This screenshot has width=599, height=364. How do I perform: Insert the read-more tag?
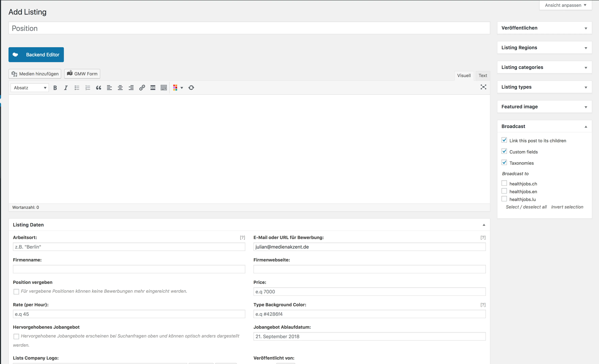(x=153, y=88)
